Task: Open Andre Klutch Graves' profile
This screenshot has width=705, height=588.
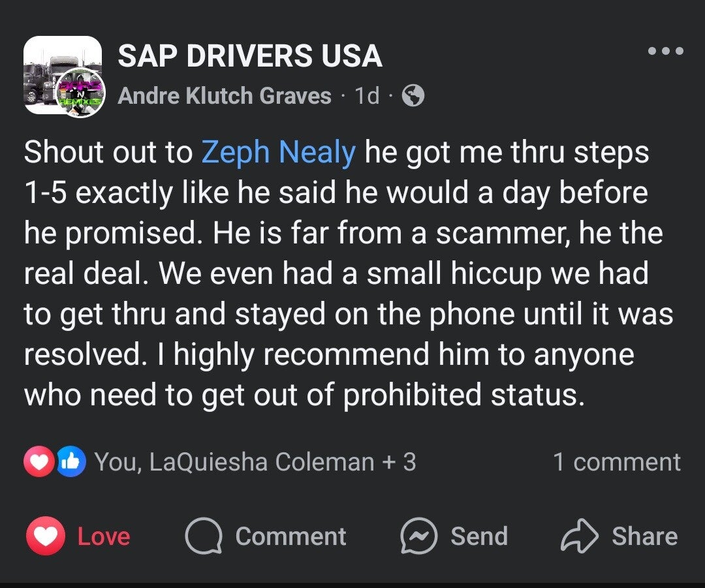Action: point(225,97)
